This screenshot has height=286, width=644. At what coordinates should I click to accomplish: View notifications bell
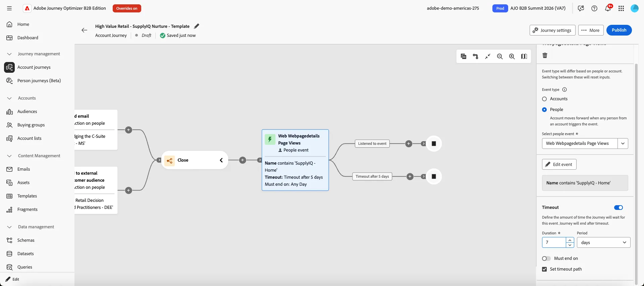pos(608,8)
